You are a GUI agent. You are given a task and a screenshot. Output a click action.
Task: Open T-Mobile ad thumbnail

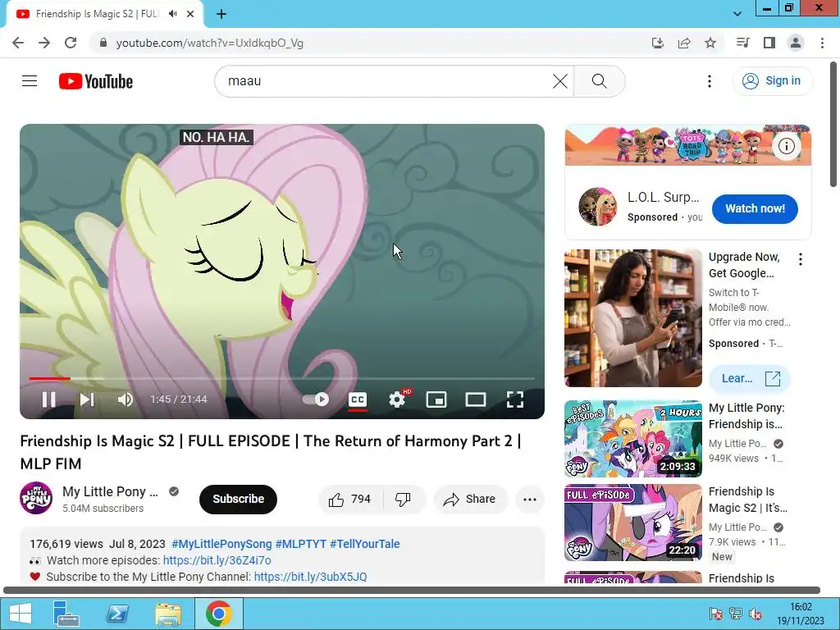(x=633, y=317)
